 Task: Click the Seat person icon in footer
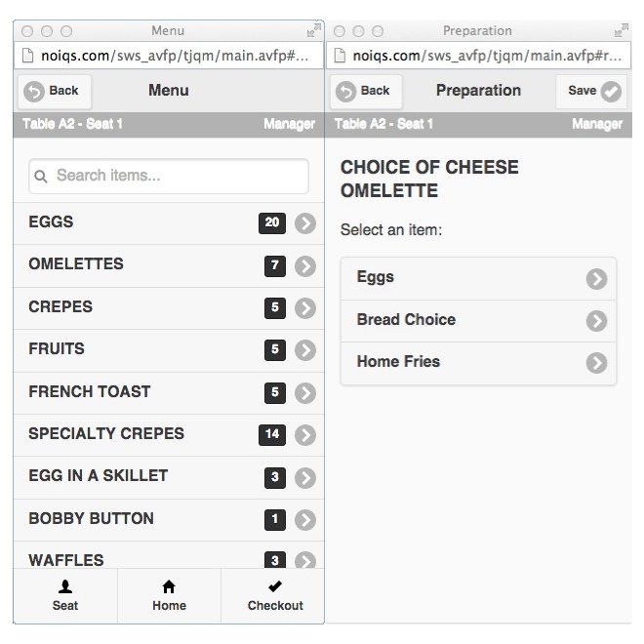point(65,586)
